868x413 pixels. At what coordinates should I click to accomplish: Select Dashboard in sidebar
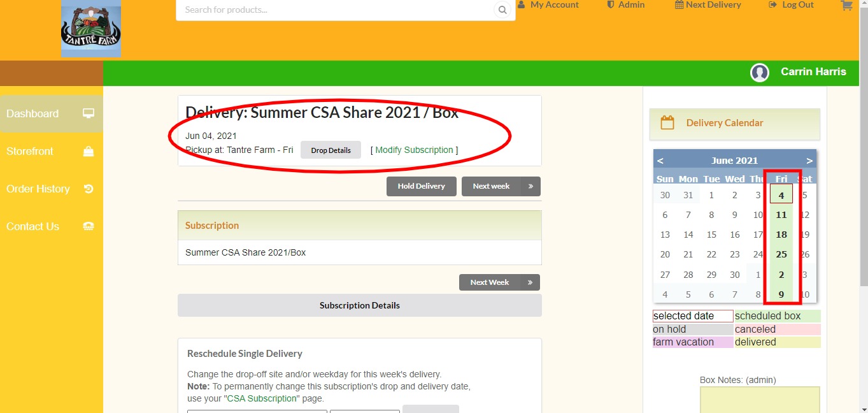point(52,113)
